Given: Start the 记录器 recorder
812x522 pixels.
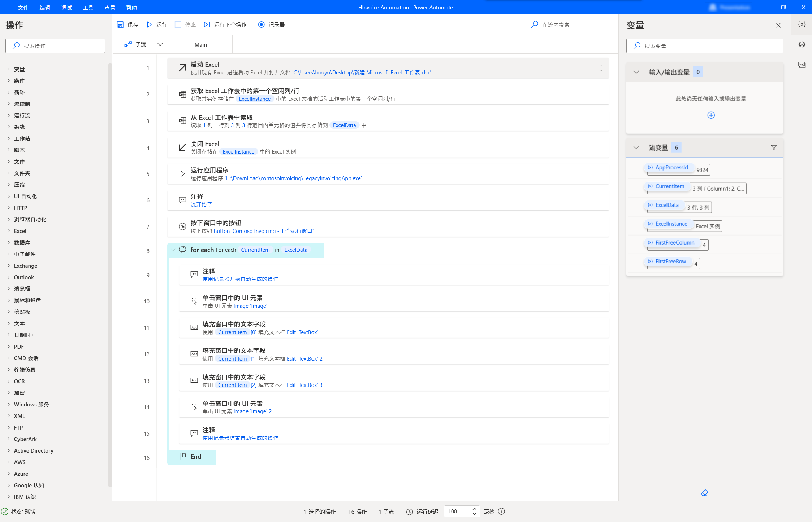Looking at the screenshot, I should [x=262, y=25].
